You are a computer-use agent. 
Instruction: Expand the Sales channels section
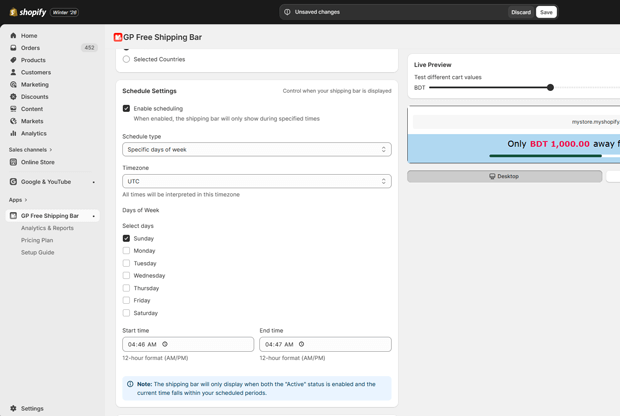point(30,150)
